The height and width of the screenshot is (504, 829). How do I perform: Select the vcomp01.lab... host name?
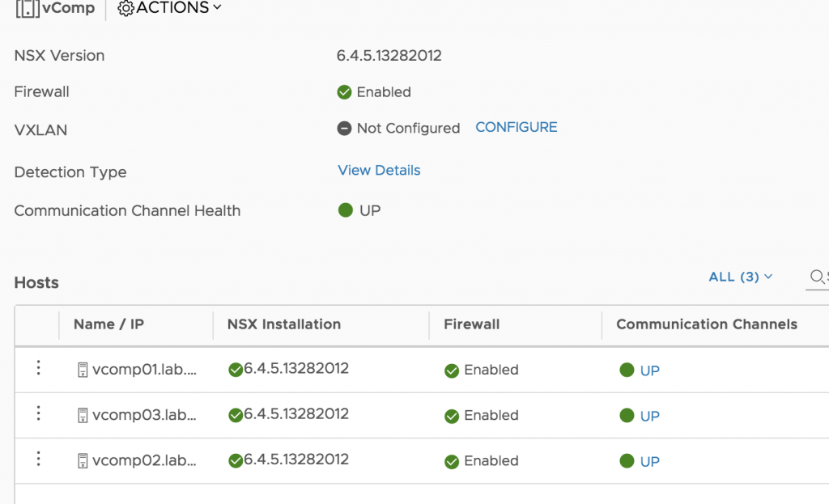144,369
